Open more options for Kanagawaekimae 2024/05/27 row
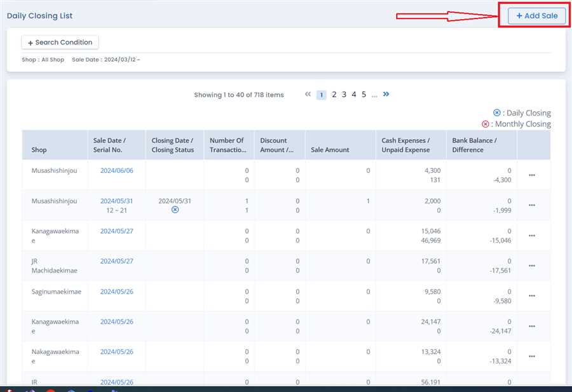This screenshot has width=572, height=392. coord(532,236)
